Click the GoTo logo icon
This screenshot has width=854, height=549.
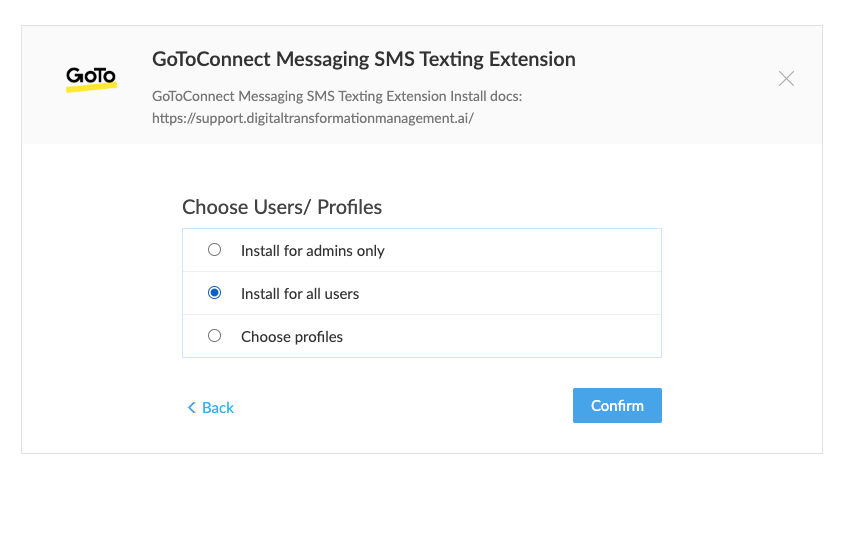coord(91,80)
